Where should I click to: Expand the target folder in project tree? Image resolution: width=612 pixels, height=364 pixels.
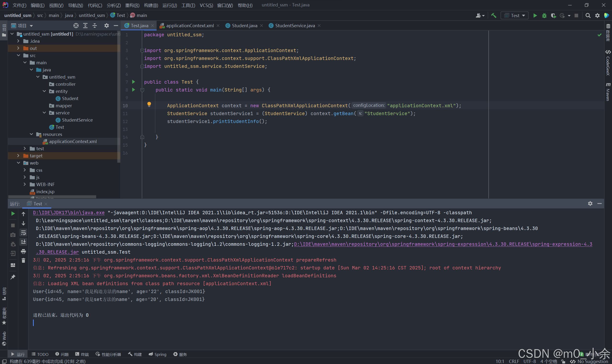18,156
